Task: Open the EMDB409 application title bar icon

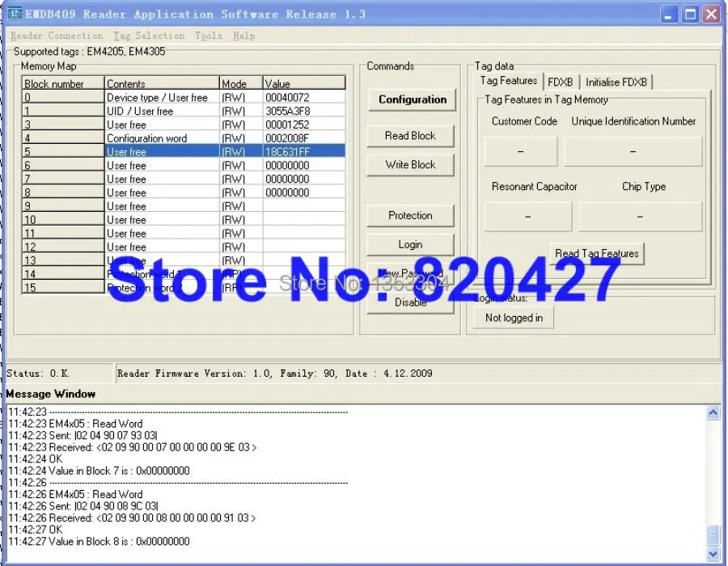Action: click(x=15, y=13)
